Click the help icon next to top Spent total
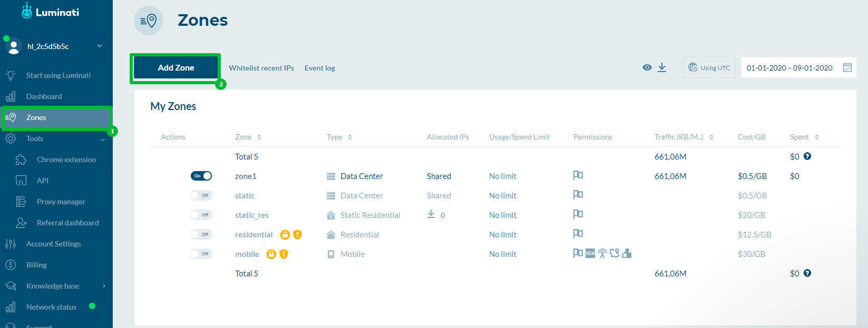868x328 pixels. click(x=807, y=156)
